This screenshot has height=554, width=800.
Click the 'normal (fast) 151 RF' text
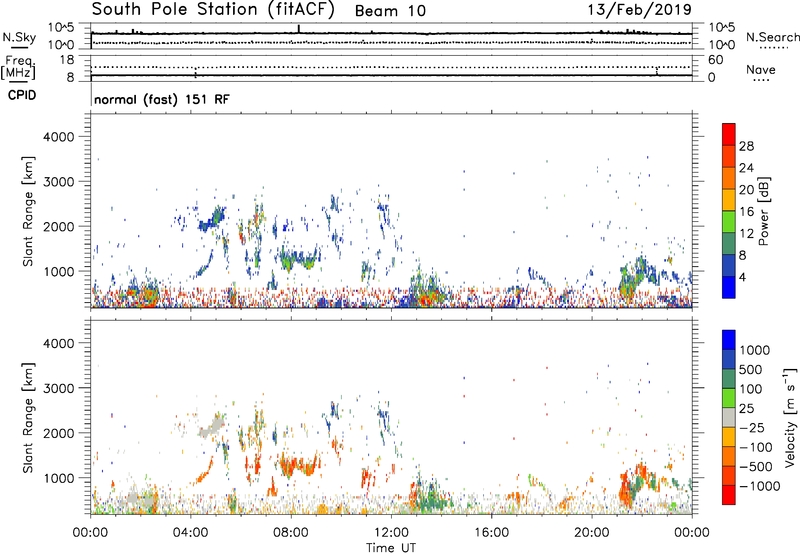162,99
